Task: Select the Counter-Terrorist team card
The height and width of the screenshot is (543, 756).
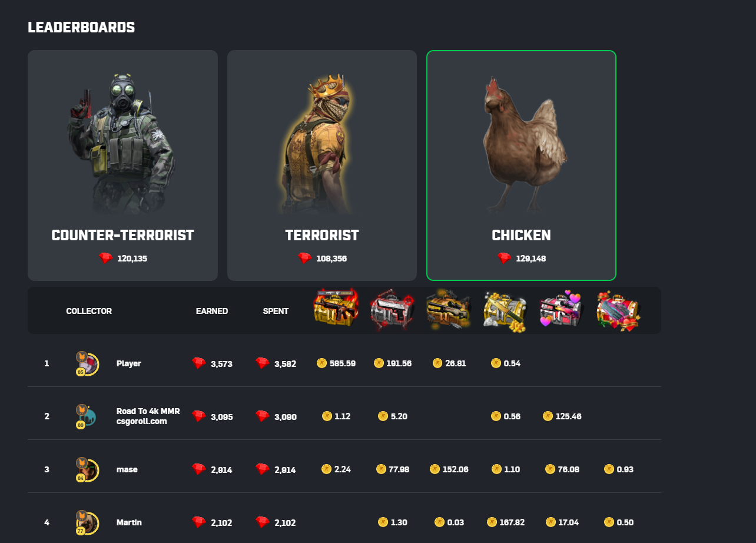Action: point(122,165)
